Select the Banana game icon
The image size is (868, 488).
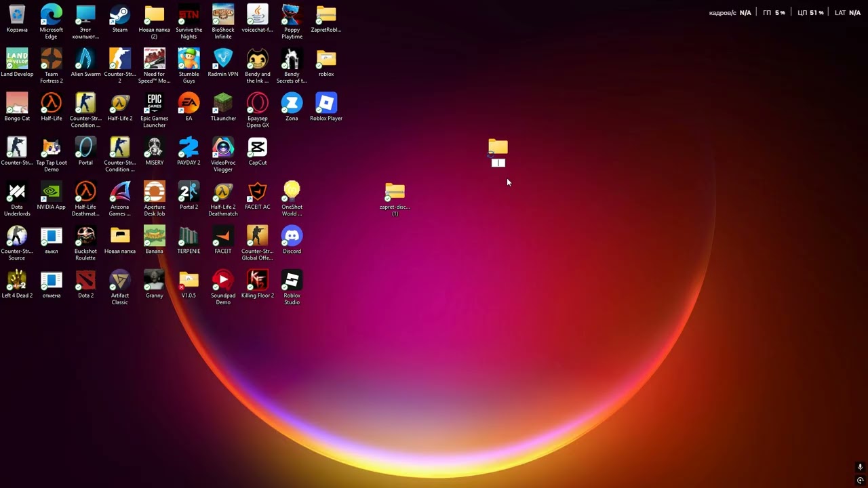point(155,236)
